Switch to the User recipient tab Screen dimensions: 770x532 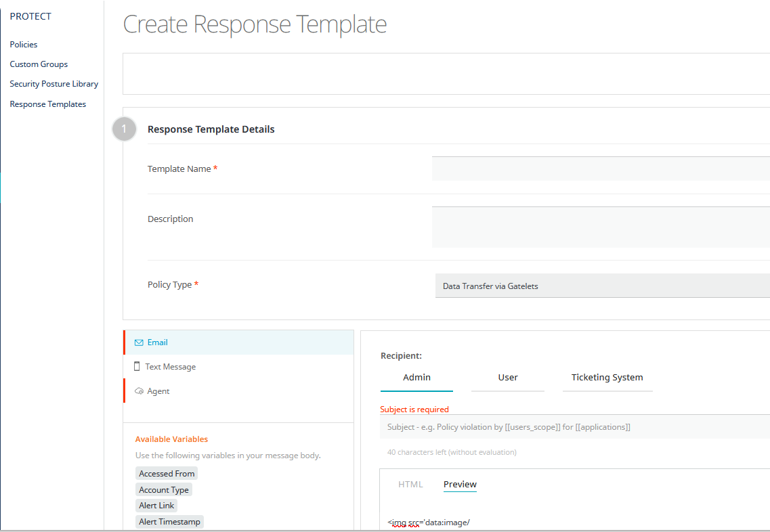click(508, 378)
